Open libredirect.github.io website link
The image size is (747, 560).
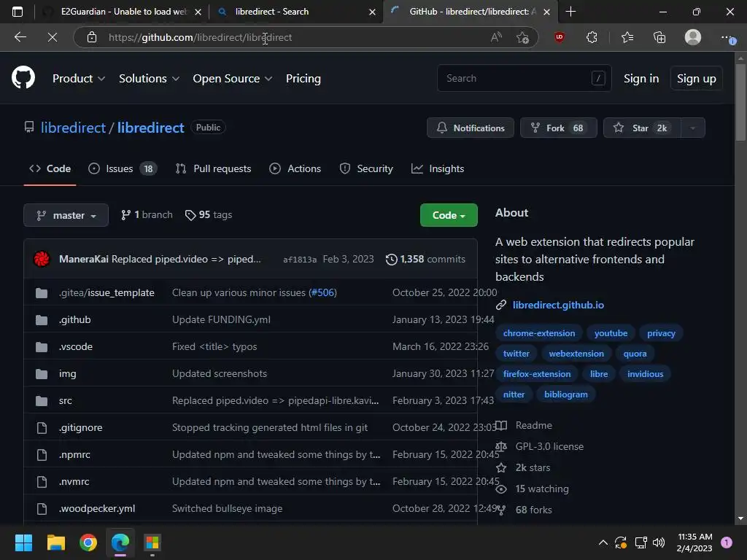(x=558, y=305)
